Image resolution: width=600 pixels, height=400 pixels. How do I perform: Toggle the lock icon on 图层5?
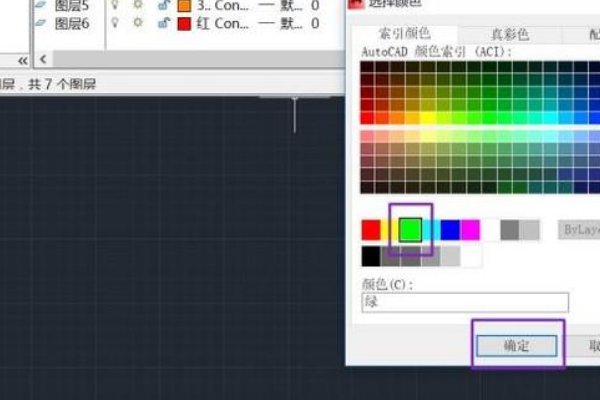[x=162, y=5]
